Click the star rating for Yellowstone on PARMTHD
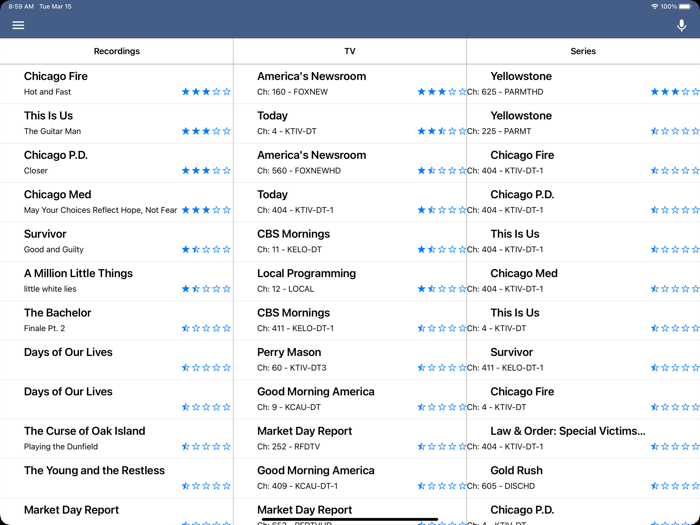Screen dimensions: 700x525 click(675, 92)
